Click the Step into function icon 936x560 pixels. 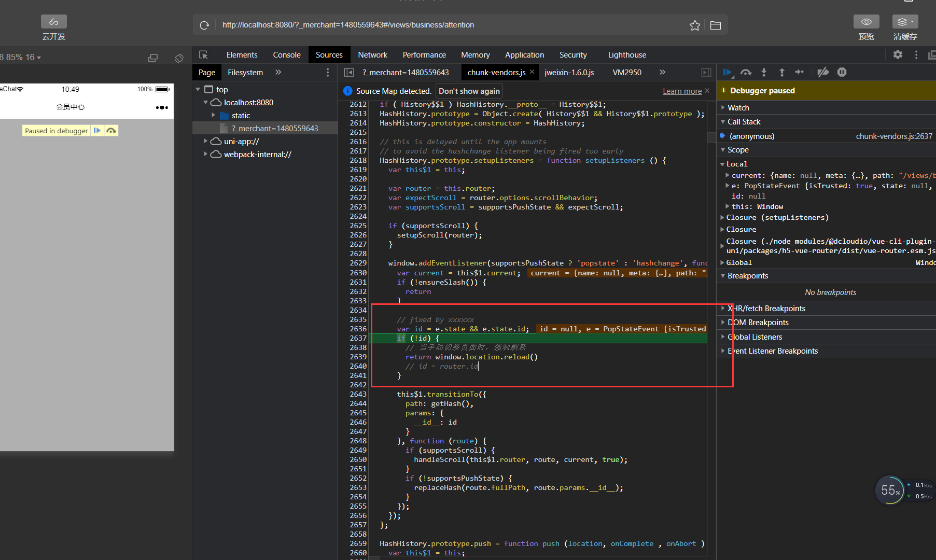coord(764,73)
